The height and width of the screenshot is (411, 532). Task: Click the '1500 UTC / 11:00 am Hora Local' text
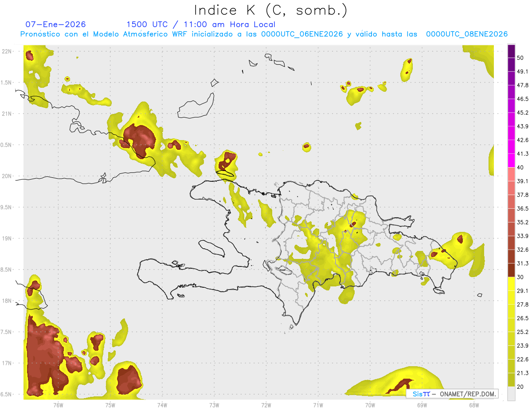tap(201, 25)
